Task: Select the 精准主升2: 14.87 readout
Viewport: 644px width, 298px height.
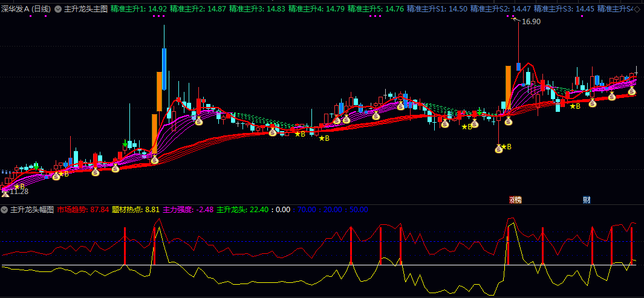Action: coord(198,8)
